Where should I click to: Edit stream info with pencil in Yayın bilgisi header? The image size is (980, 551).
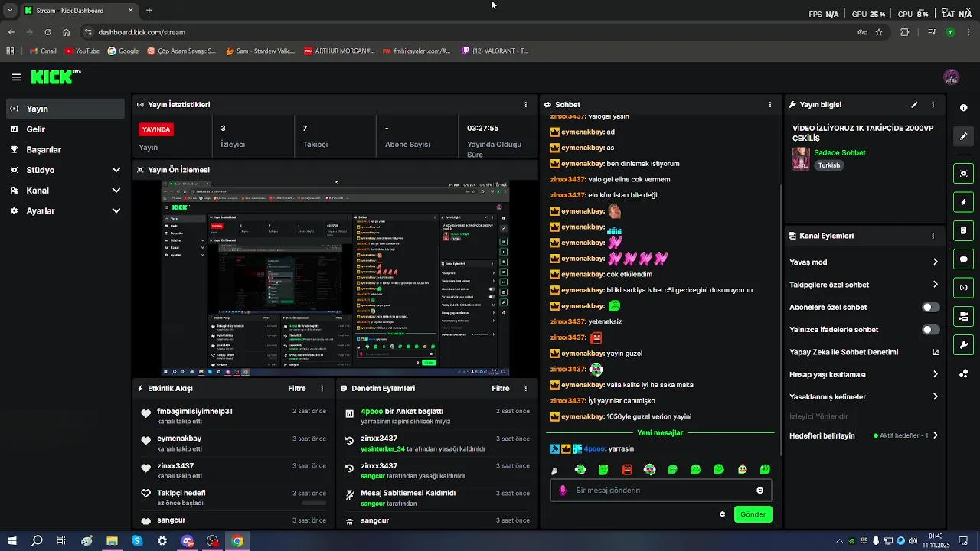coord(914,105)
